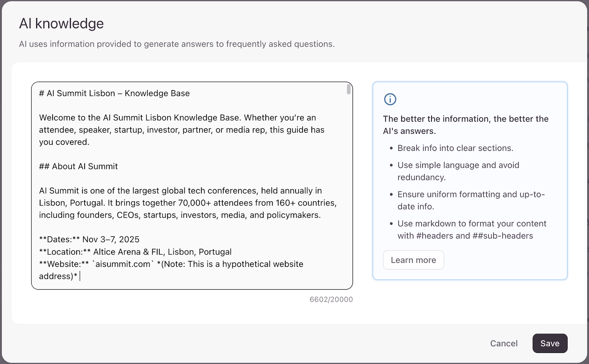This screenshot has width=589, height=364.
Task: Cancel editing the AI knowledge
Action: 504,343
